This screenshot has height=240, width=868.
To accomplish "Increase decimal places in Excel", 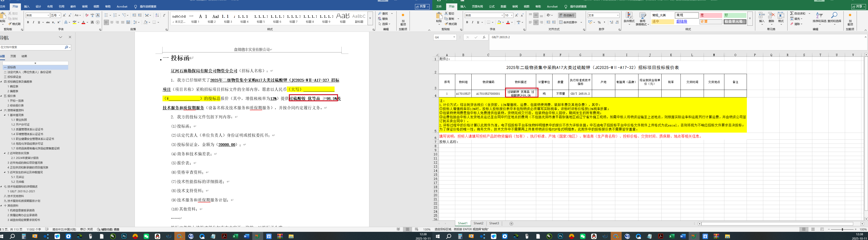I will pos(612,22).
